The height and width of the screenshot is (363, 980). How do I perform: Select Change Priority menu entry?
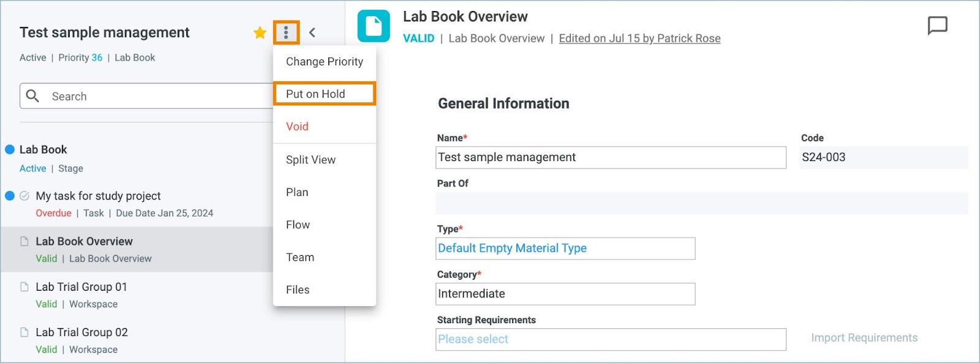pos(325,61)
